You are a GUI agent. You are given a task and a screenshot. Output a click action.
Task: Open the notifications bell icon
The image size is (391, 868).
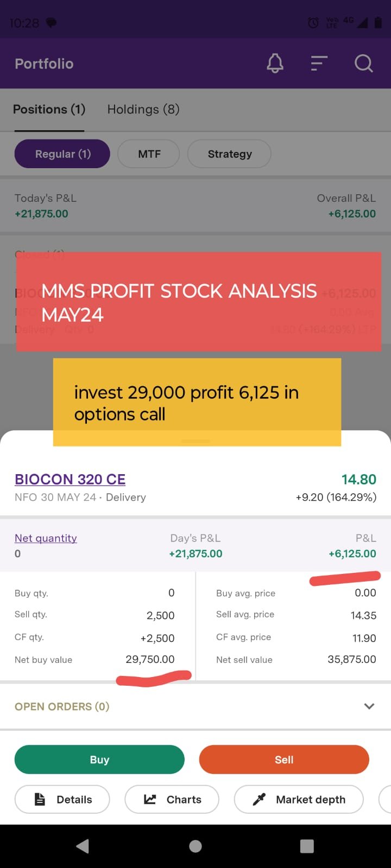click(275, 63)
